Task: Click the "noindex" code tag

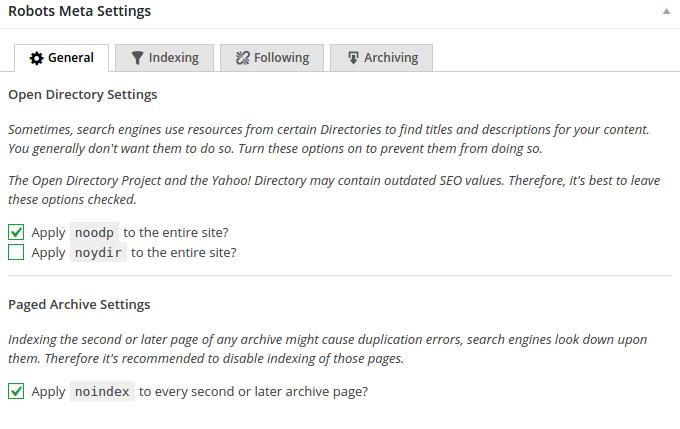Action: click(x=102, y=391)
